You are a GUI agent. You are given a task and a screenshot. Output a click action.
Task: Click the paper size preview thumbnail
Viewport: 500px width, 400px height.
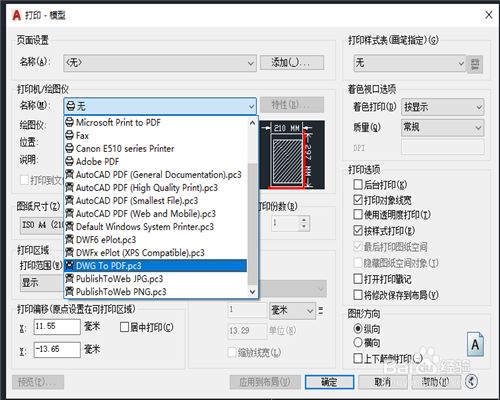click(292, 155)
